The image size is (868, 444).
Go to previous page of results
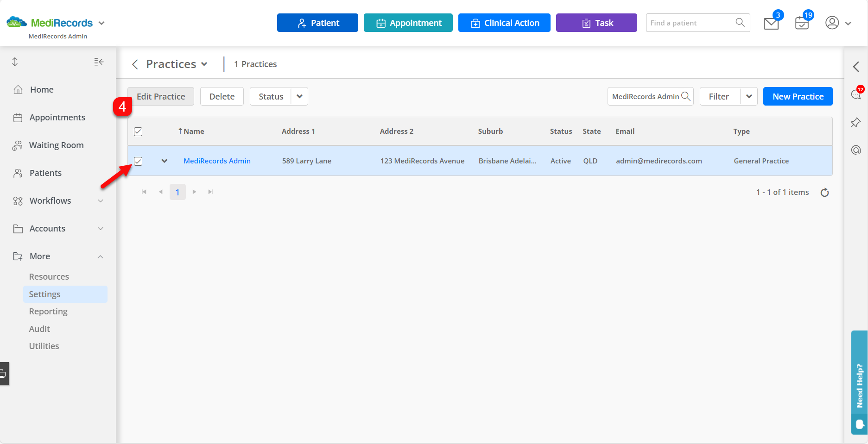coord(161,192)
